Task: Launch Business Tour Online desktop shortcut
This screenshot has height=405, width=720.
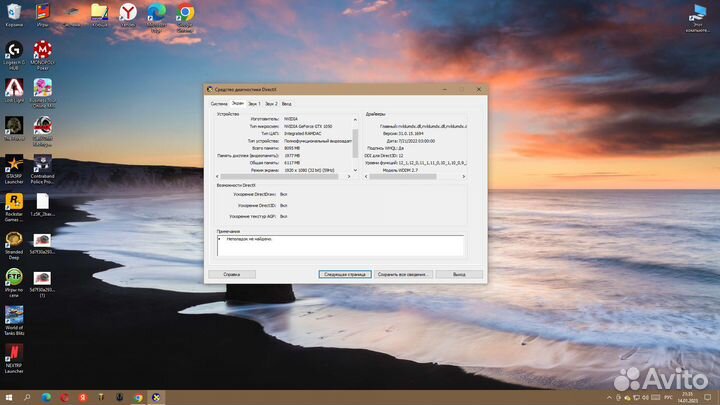Action: 42,93
